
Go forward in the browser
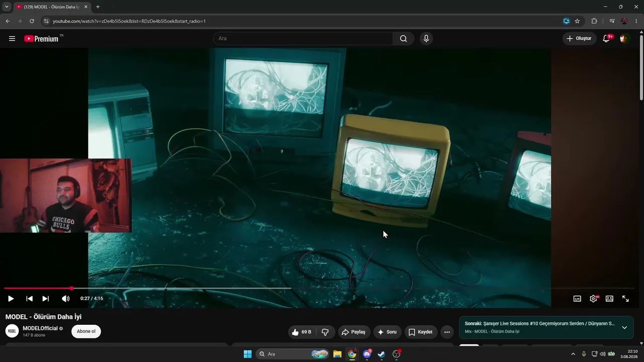point(20,21)
